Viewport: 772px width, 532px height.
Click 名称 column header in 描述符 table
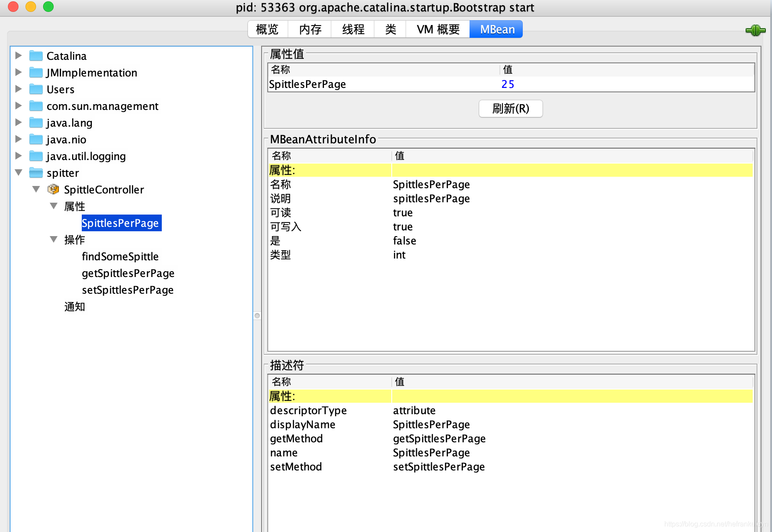click(330, 382)
